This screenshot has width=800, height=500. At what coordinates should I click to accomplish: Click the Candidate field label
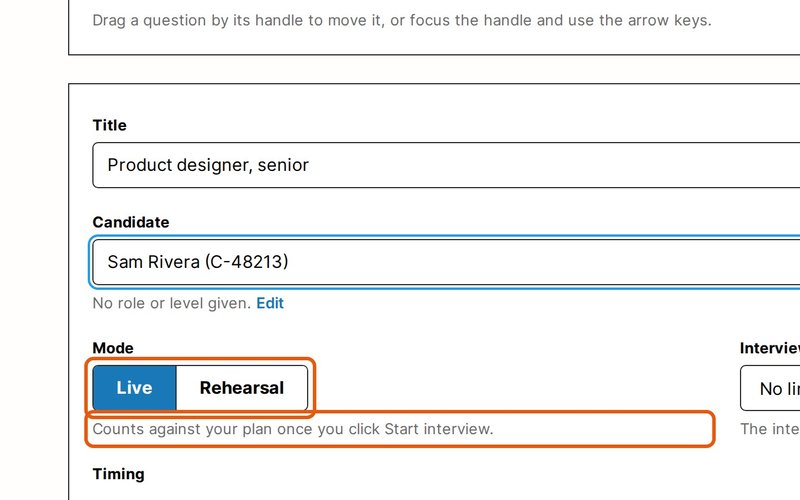pos(131,222)
